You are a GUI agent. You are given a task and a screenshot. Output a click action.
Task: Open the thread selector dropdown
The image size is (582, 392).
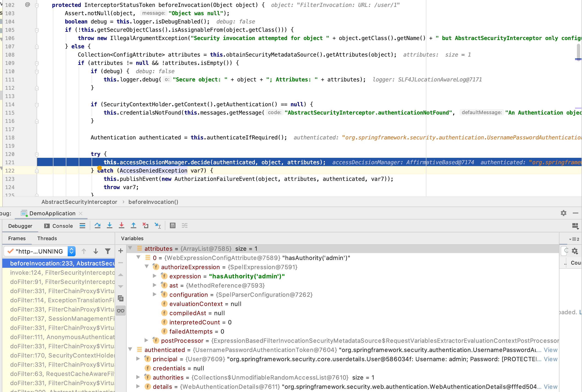click(x=40, y=251)
